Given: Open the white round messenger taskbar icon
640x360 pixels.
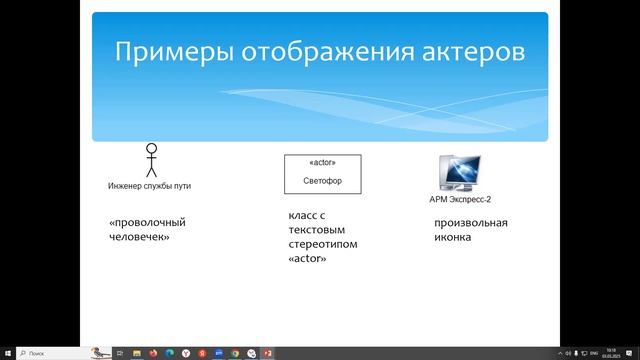Looking at the screenshot, I should click(x=251, y=353).
